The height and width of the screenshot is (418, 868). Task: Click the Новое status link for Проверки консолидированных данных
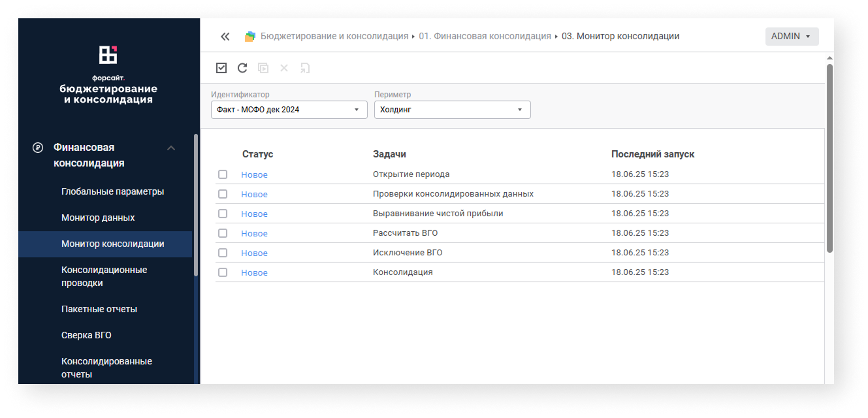(254, 194)
